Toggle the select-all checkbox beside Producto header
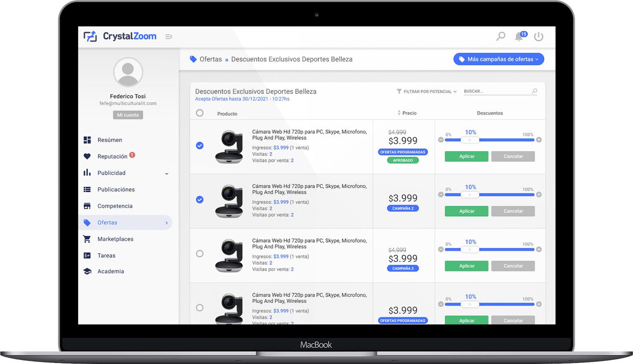Viewport: 633px width, 364px height. (x=200, y=113)
